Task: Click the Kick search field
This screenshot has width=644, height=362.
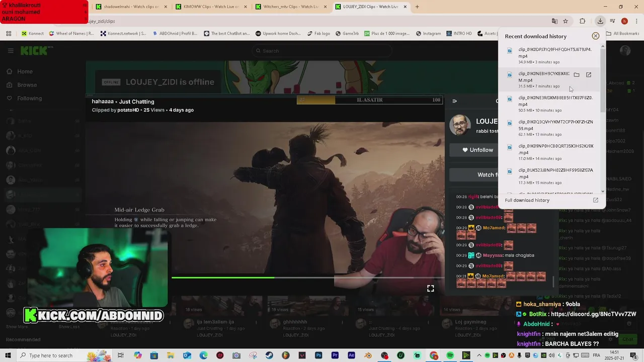Action: (x=322, y=51)
